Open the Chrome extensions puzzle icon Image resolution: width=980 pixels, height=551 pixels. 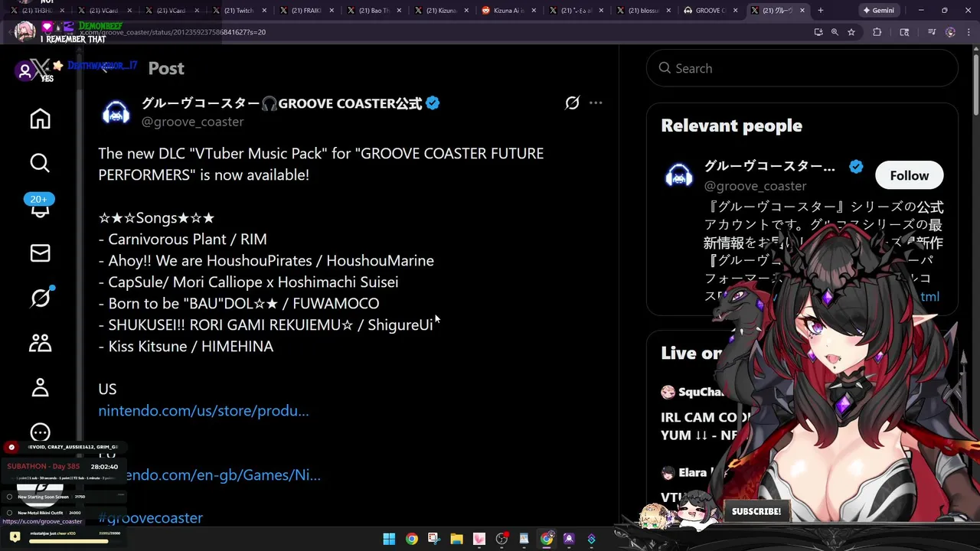[877, 32]
